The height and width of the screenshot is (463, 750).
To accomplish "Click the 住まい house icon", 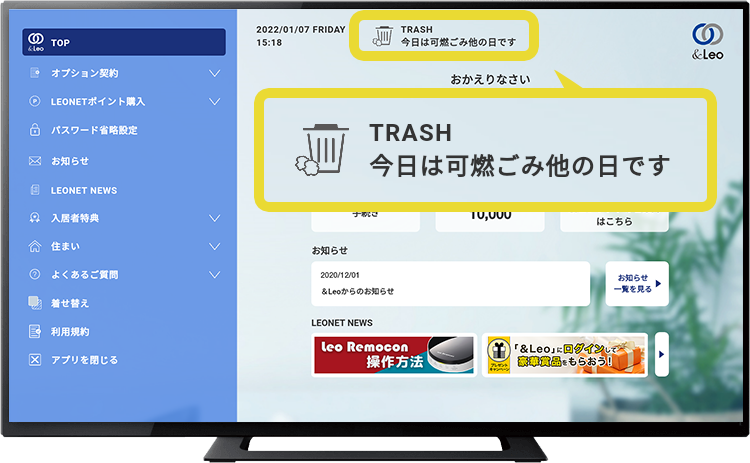I will coord(35,246).
